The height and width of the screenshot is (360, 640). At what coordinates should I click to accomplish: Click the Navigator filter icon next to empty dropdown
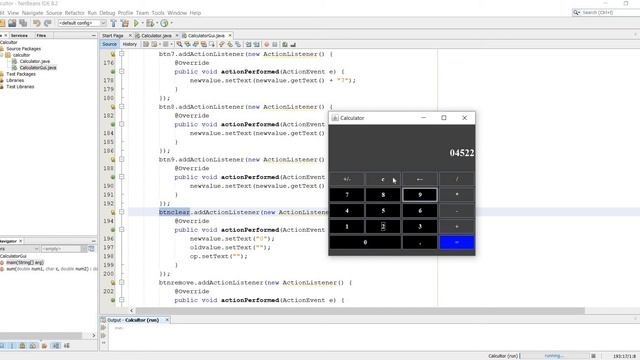pos(91,249)
